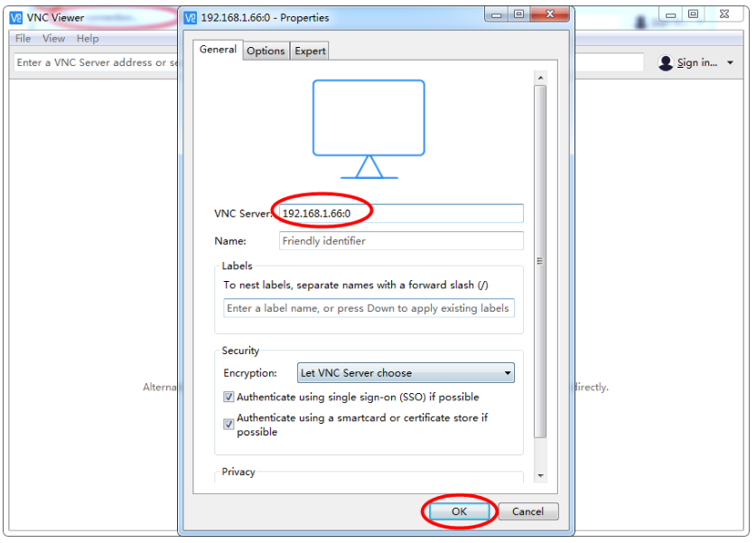
Task: Open the View menu in VNC Viewer
Action: [x=53, y=39]
